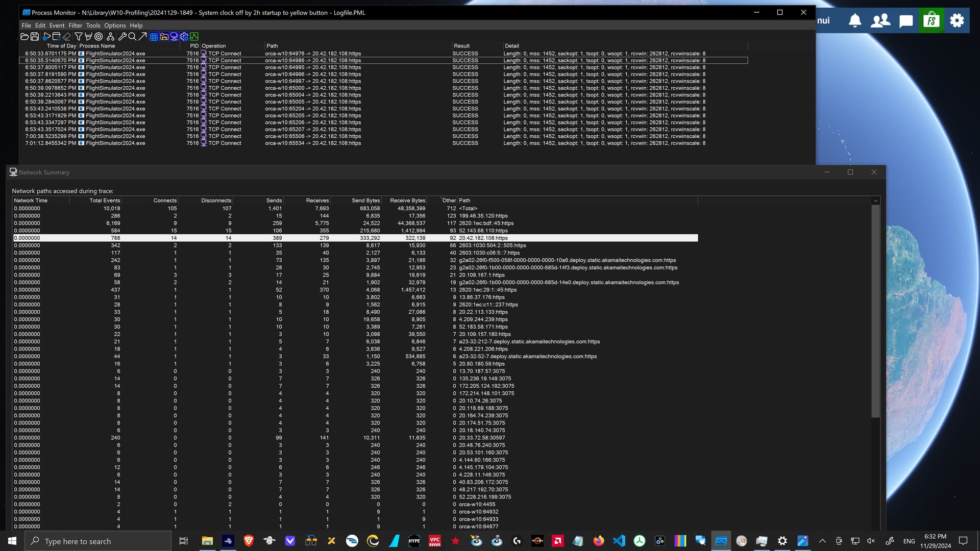
Task: Open the Process Tree toolbar icon
Action: [x=110, y=36]
